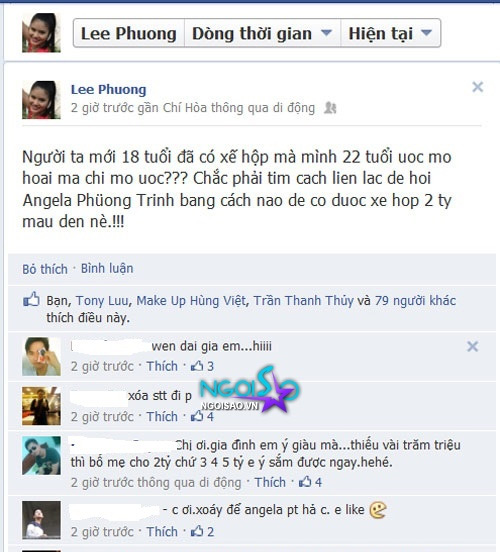Click the like count icon showing 3

coord(197,366)
